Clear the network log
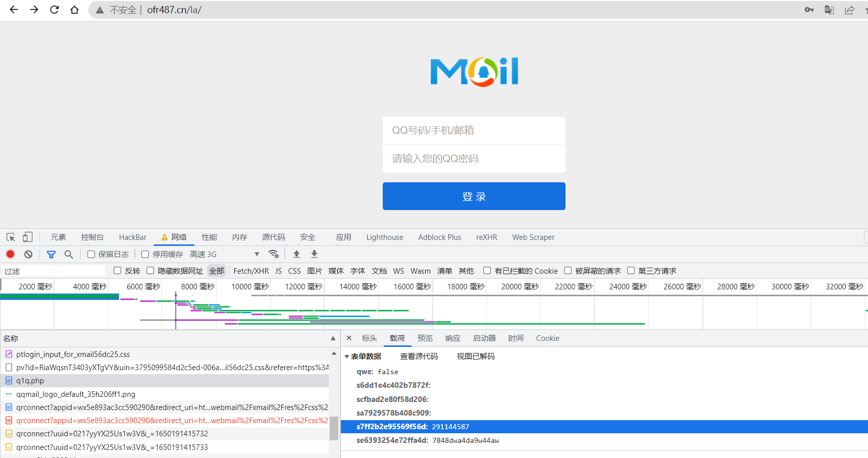Screen dimensions: 868x458 click(28, 254)
